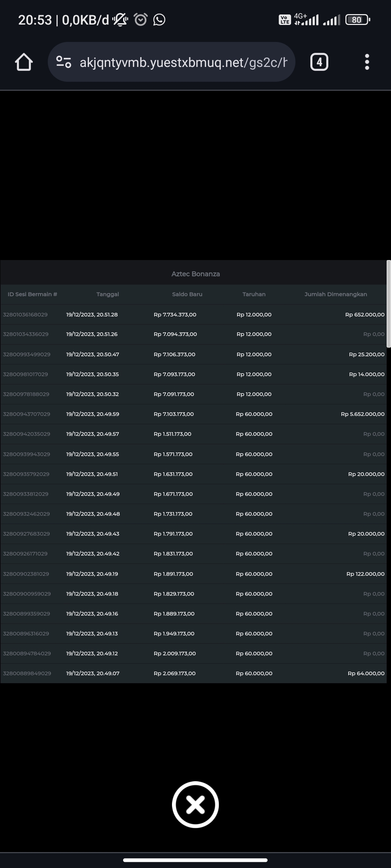Tap the battery indicator showing 80
Viewport: 391px width, 868px height.
click(357, 20)
